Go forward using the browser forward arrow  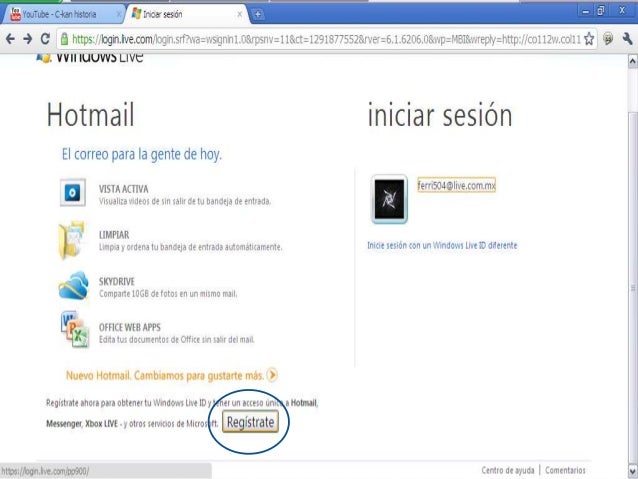[x=28, y=39]
